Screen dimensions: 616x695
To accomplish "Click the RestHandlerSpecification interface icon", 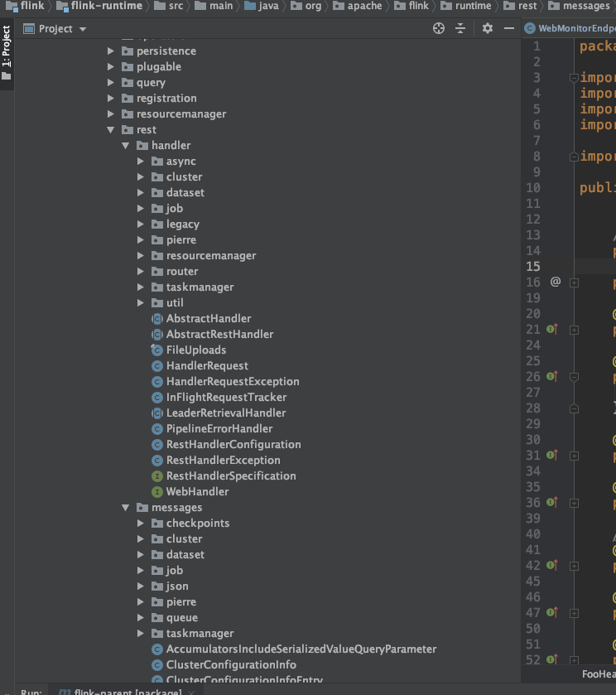I will click(x=156, y=476).
